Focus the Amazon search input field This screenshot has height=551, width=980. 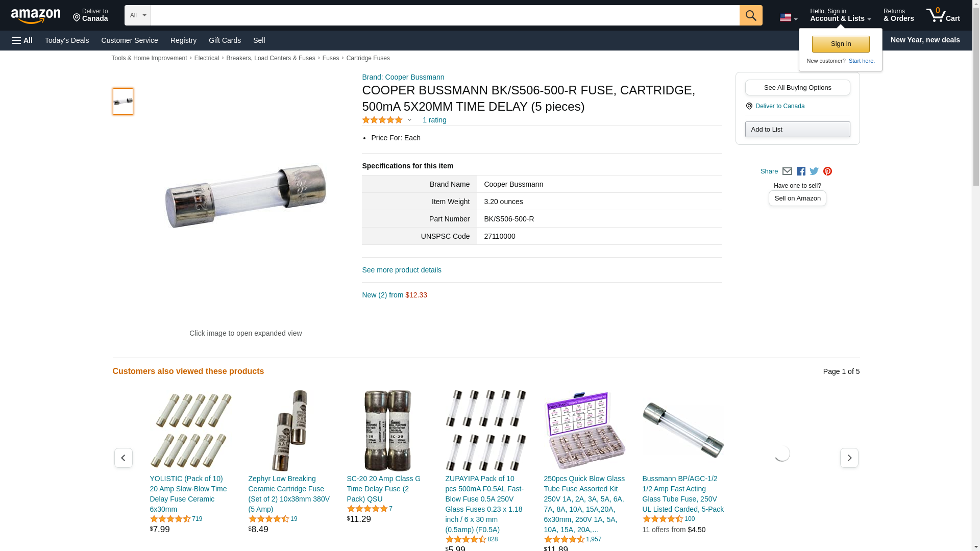[445, 15]
